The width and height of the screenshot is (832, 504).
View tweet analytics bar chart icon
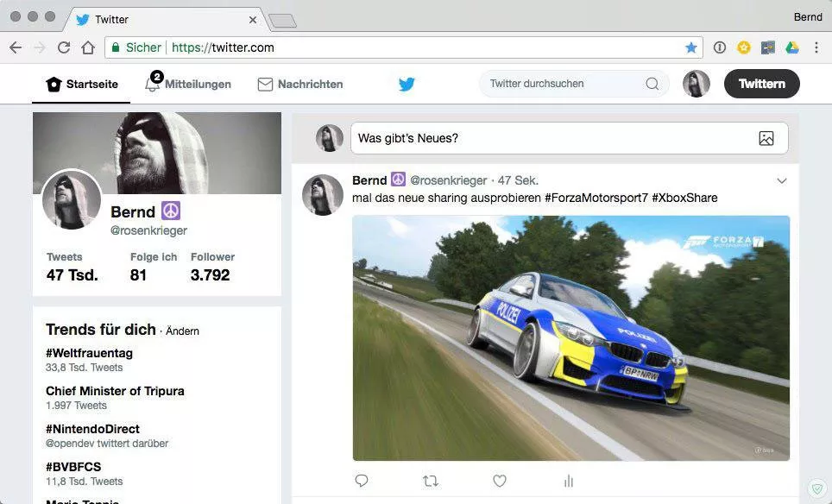[x=568, y=481]
